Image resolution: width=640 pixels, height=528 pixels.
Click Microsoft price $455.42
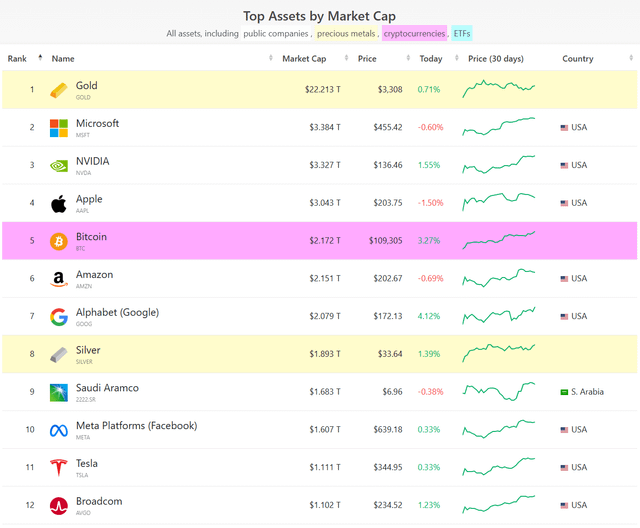pos(388,128)
